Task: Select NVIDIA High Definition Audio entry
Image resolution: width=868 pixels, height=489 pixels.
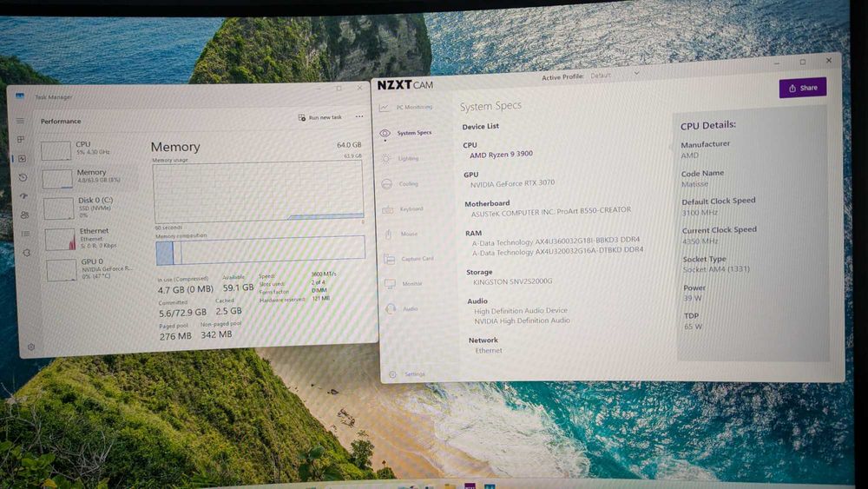Action: tap(522, 321)
